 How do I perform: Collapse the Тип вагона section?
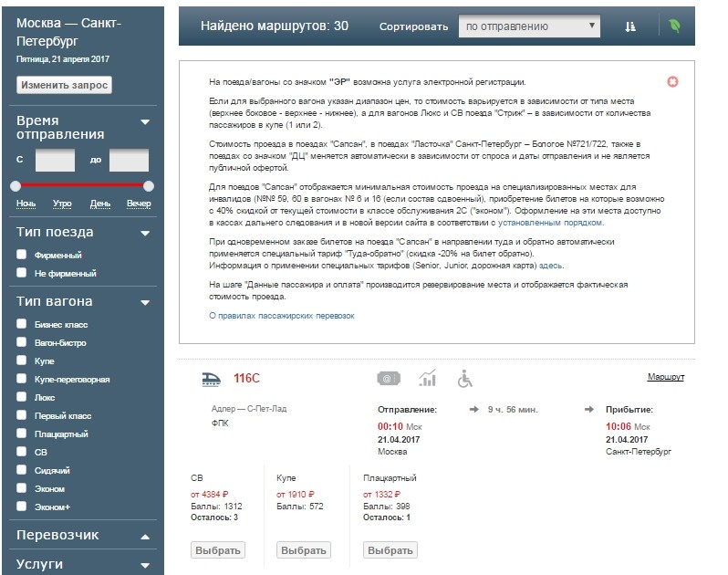point(145,302)
